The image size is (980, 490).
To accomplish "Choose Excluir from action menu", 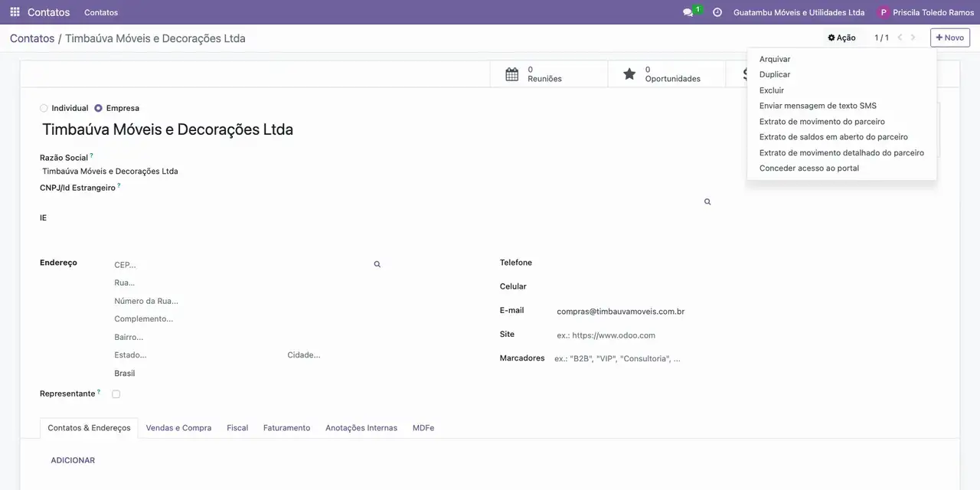I will coord(841,90).
